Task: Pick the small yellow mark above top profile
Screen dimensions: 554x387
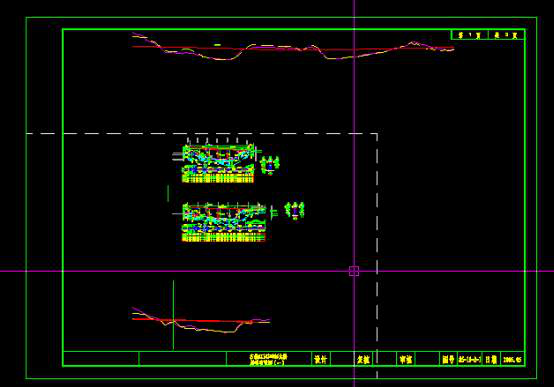Action: click(217, 45)
